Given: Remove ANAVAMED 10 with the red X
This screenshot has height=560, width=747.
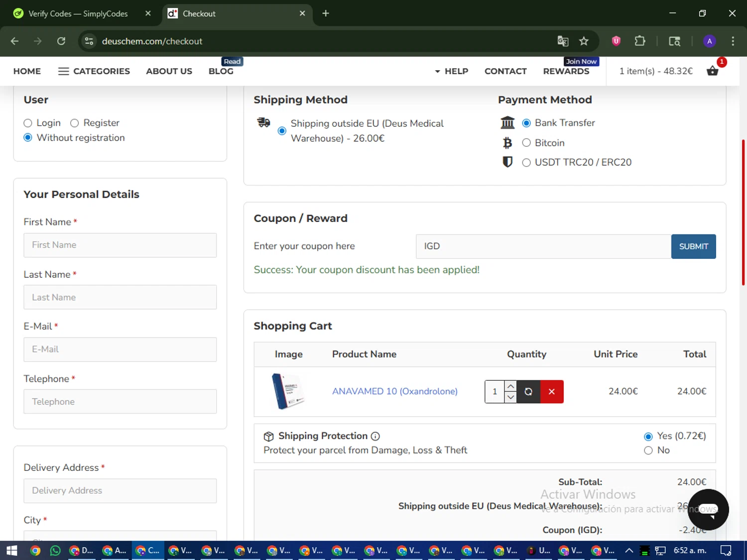Looking at the screenshot, I should [x=552, y=392].
